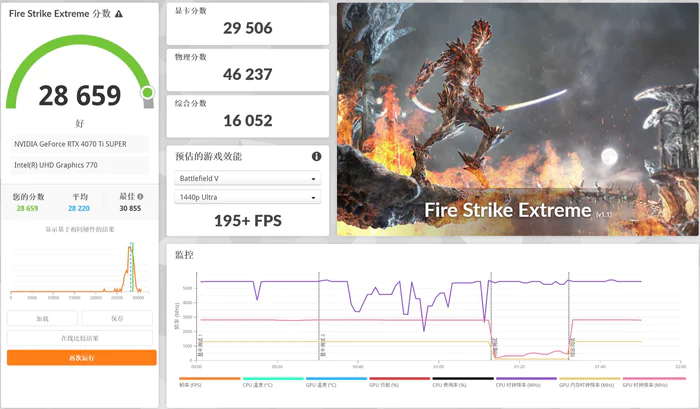Click the green 您的分数 value 28 659

pos(27,208)
